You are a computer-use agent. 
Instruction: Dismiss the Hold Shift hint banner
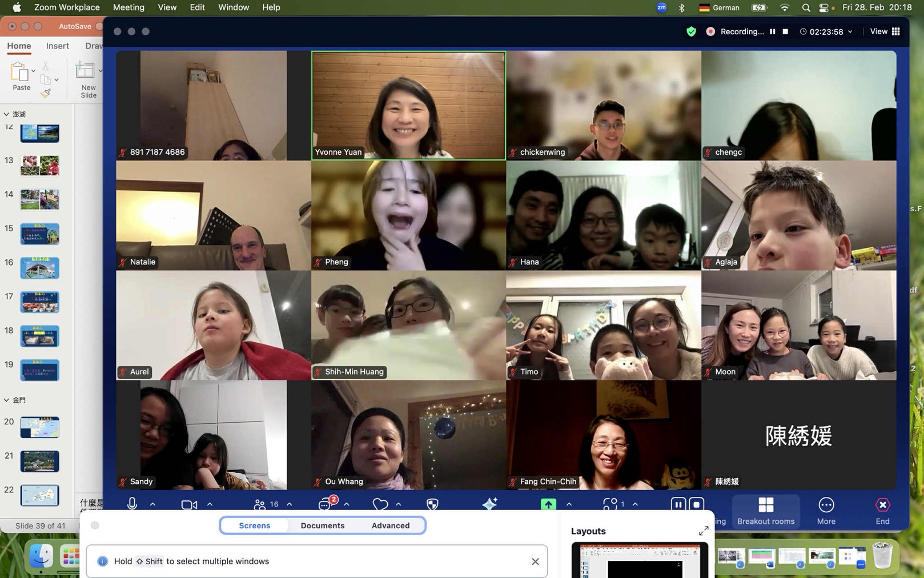tap(535, 561)
